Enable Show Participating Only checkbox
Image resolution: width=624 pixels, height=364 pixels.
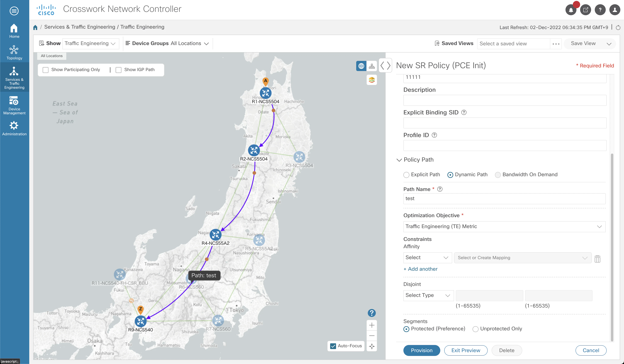click(x=46, y=70)
